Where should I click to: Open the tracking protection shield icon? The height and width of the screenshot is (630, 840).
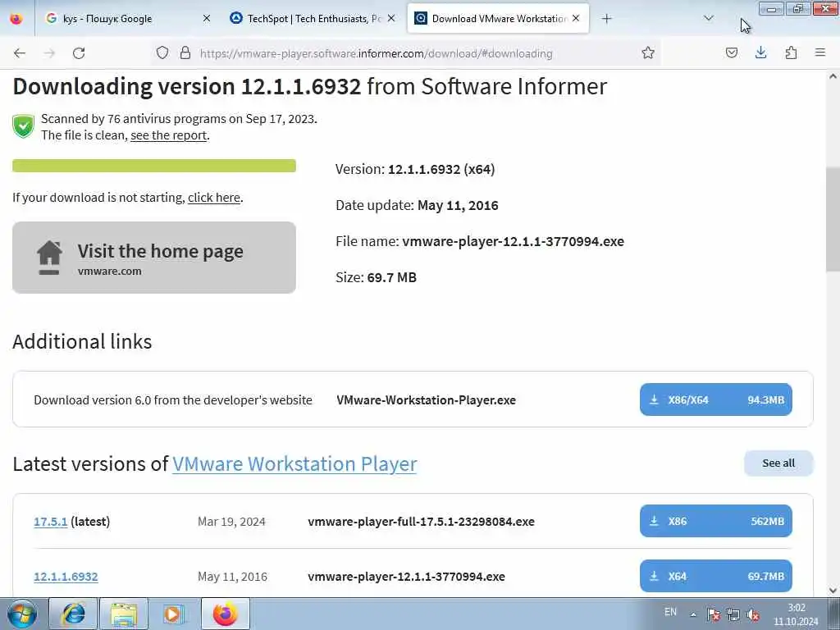click(x=162, y=52)
